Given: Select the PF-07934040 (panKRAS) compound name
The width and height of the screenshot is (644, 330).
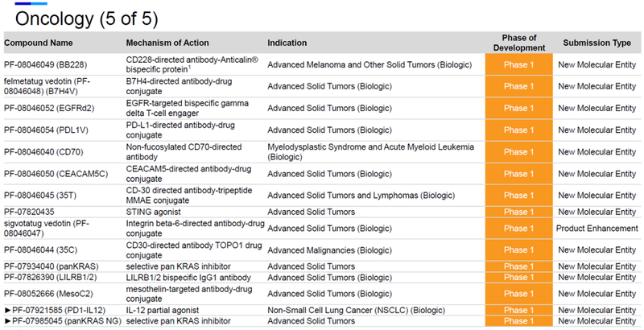Looking at the screenshot, I should pos(52,266).
